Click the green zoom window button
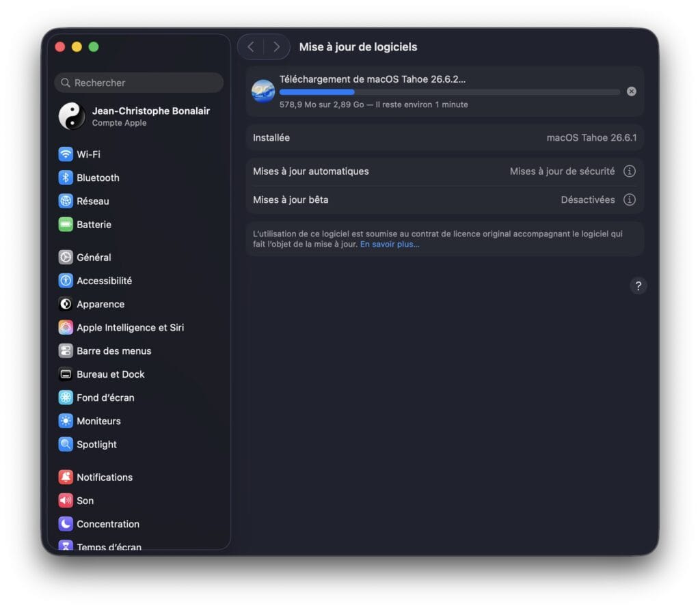700x610 pixels. point(94,47)
